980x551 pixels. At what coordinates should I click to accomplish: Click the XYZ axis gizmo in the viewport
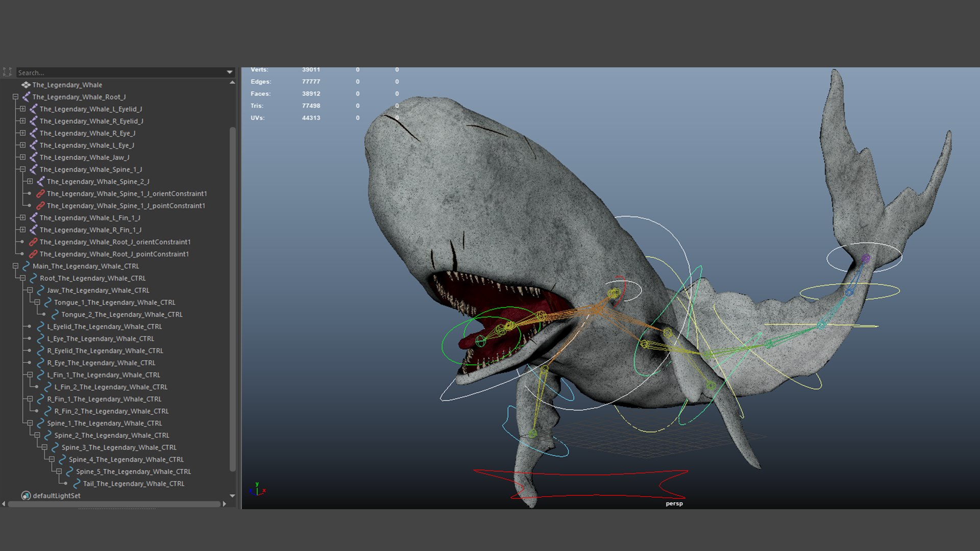(258, 489)
